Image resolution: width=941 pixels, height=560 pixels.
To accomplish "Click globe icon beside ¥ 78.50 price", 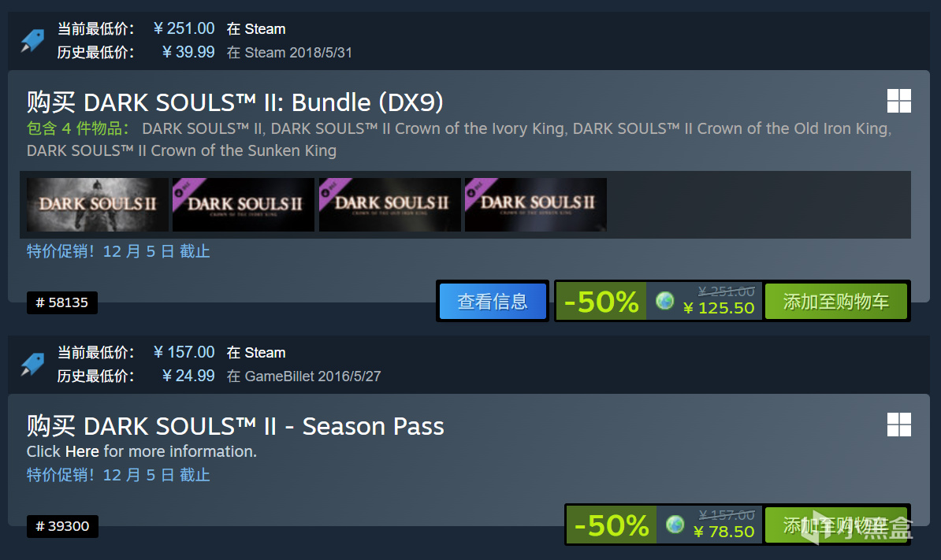I will tap(675, 524).
